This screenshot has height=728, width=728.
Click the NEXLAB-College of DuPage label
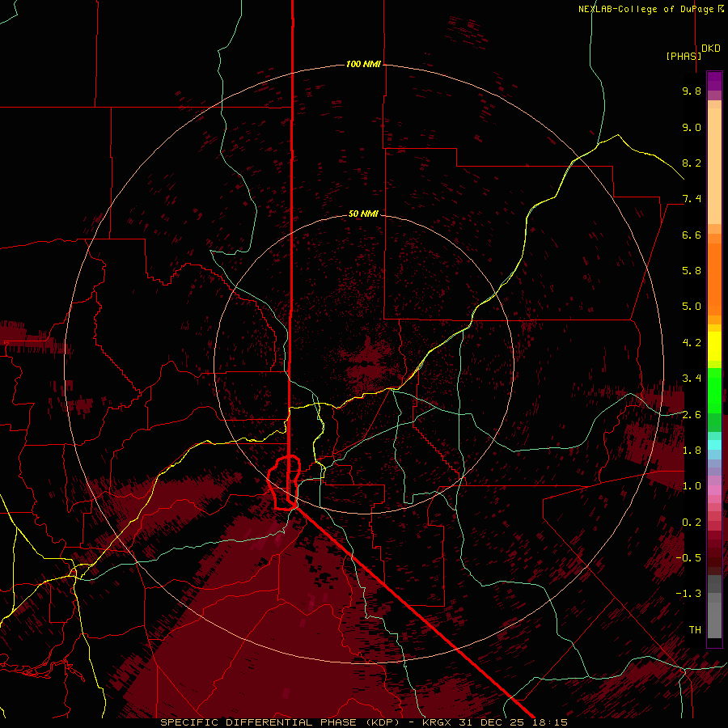[x=650, y=9]
